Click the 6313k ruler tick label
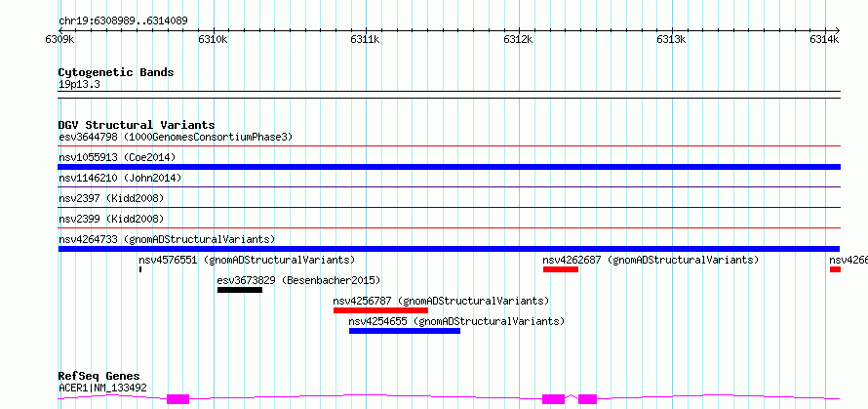Screen dimensions: 868x409 click(672, 39)
